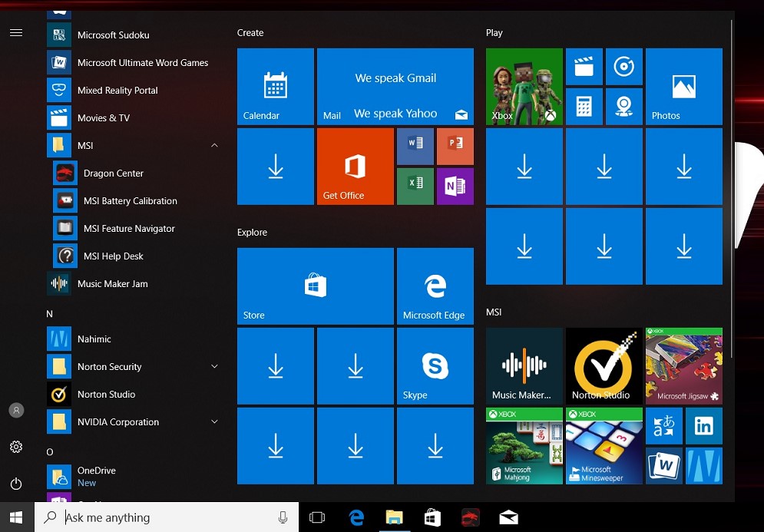Open Dragon Center from the app list
The image size is (764, 532).
point(114,173)
